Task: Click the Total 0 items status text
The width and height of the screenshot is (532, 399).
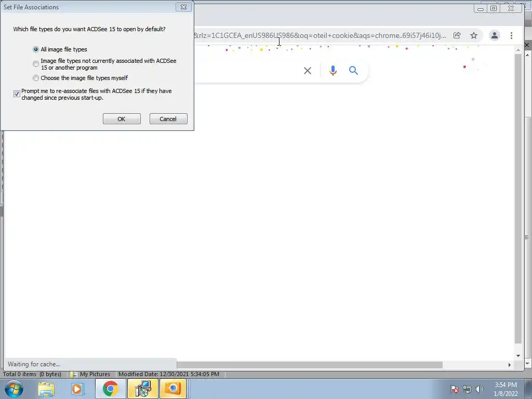Action: click(32, 374)
